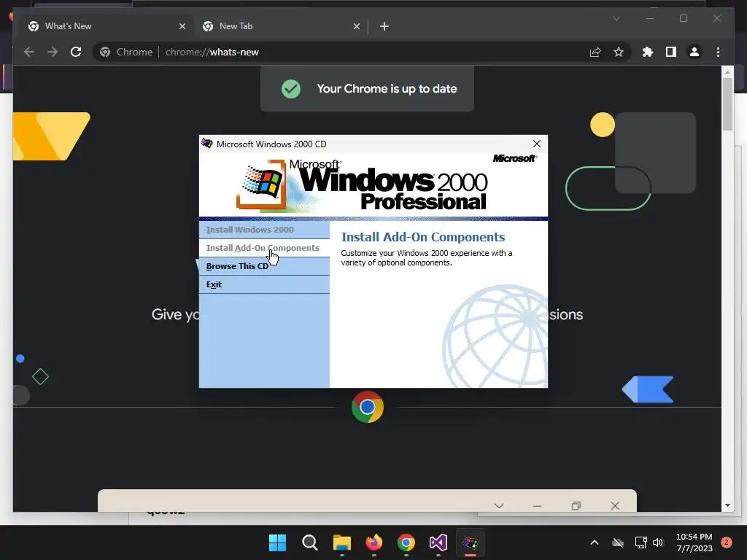This screenshot has width=747, height=560.
Task: Reload the What's New page
Action: [76, 52]
